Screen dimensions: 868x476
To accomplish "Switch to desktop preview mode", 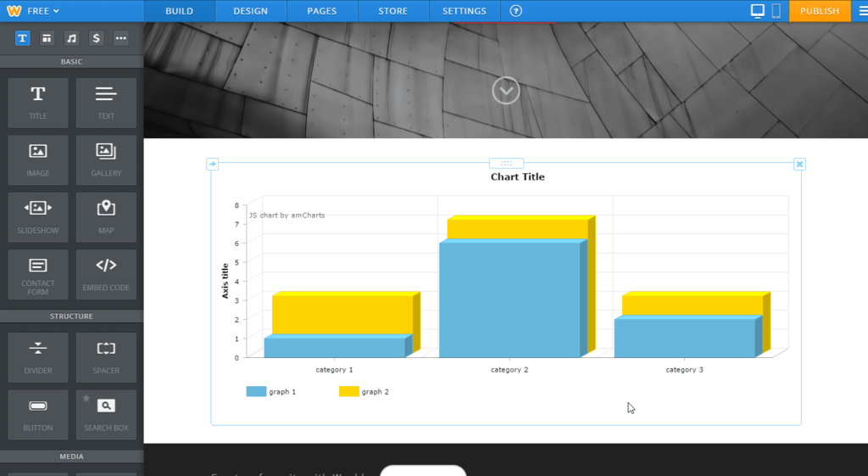I will (757, 10).
